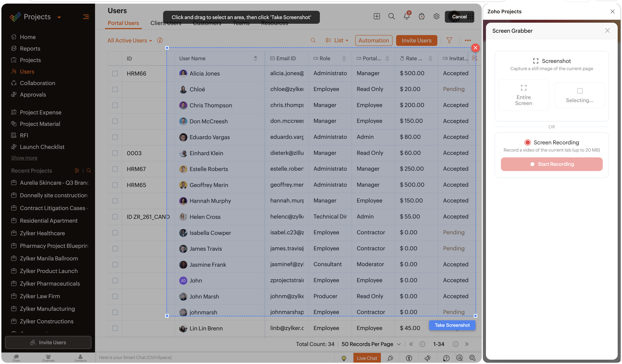Collapse sidebar with the hamburger menu icon
The height and width of the screenshot is (364, 622).
pos(86,17)
